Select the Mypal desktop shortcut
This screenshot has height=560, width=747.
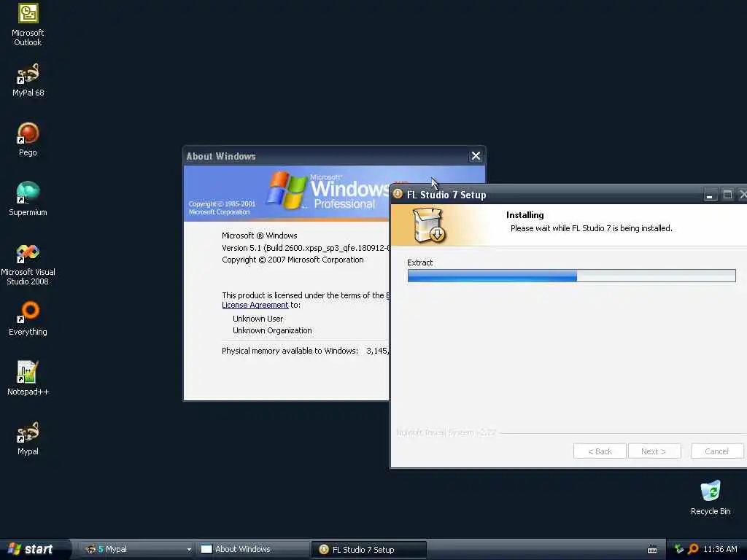pyautogui.click(x=28, y=438)
